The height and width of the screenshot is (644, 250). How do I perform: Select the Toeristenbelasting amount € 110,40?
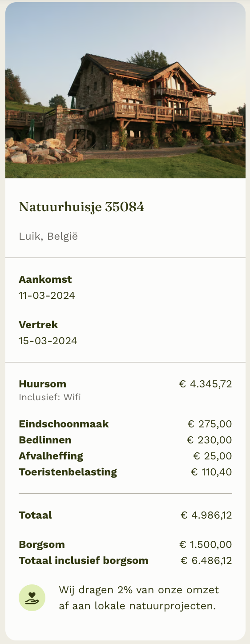(211, 472)
